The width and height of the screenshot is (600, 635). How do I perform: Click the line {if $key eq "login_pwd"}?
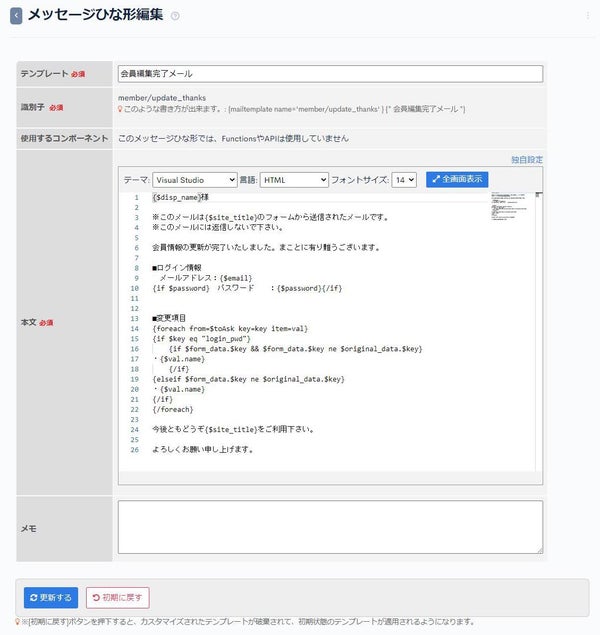202,339
